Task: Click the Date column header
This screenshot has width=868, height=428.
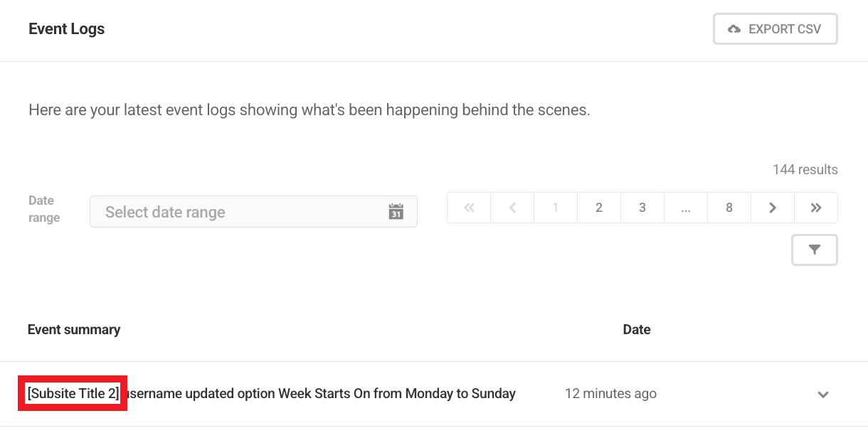Action: click(637, 329)
